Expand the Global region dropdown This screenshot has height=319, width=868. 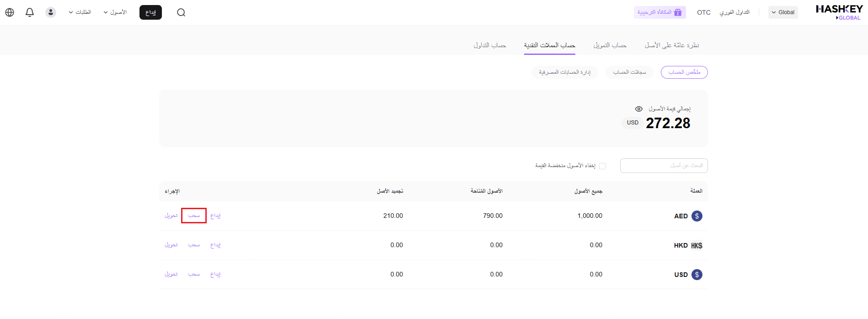783,12
